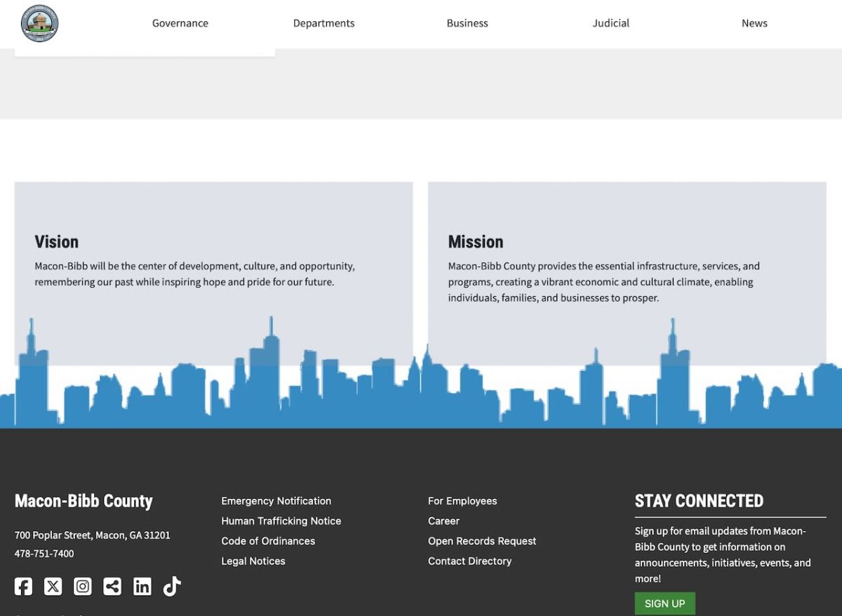Open the Business menu
This screenshot has height=616, width=842.
tap(467, 23)
